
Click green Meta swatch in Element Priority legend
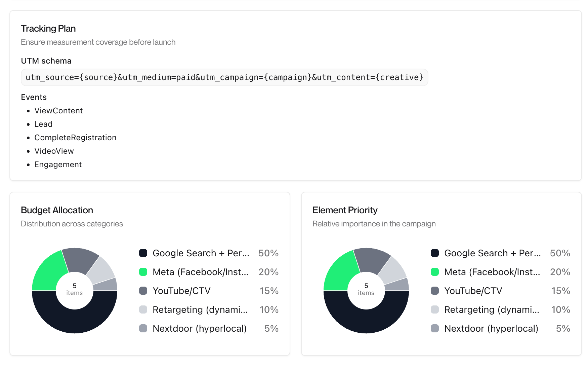[435, 272]
